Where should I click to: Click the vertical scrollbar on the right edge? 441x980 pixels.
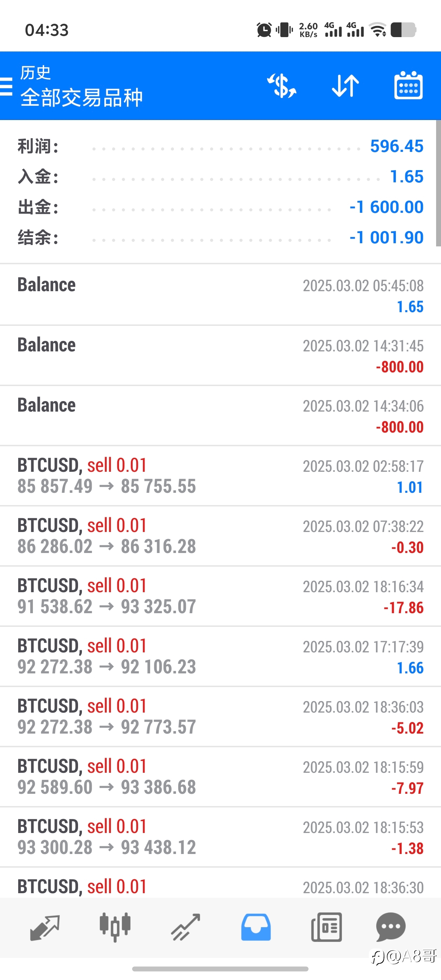point(438,183)
